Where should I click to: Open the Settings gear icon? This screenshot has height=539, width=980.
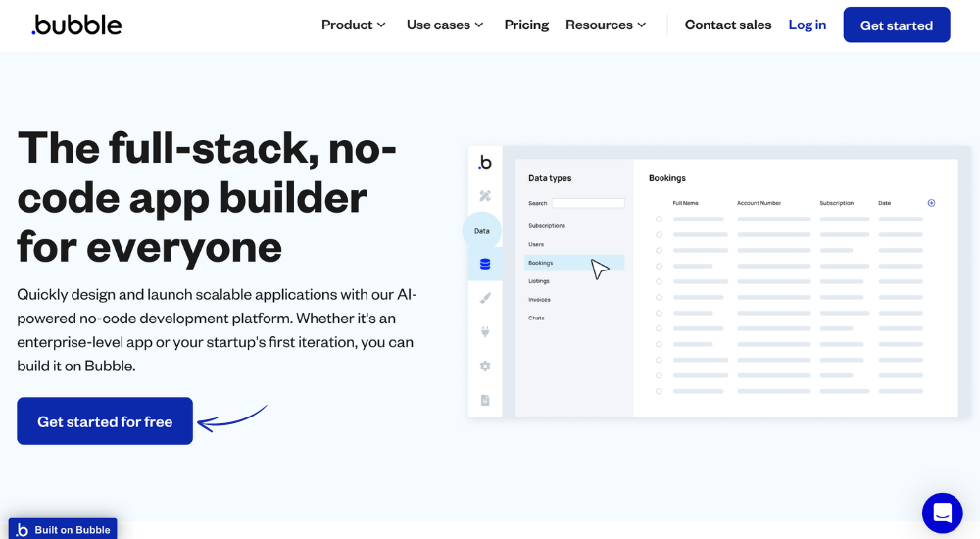coord(485,366)
